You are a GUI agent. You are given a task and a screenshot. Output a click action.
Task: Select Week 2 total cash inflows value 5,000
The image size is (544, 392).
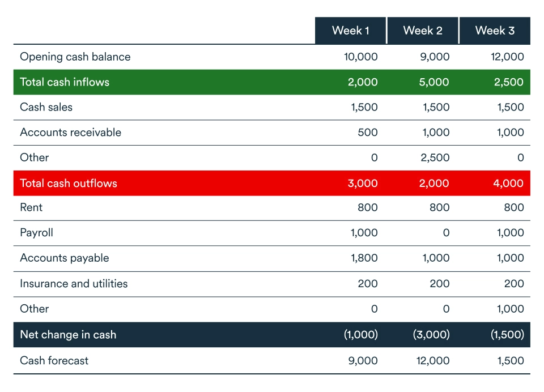click(x=435, y=82)
